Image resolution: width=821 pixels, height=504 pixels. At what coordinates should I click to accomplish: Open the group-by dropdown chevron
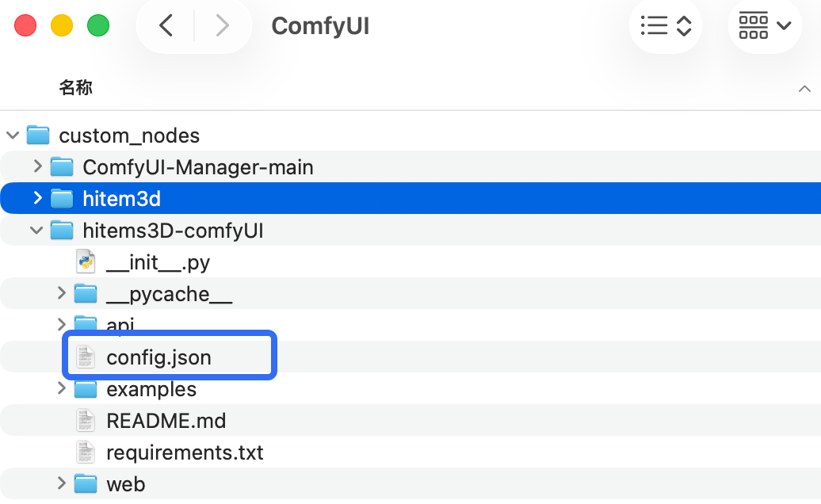[783, 25]
